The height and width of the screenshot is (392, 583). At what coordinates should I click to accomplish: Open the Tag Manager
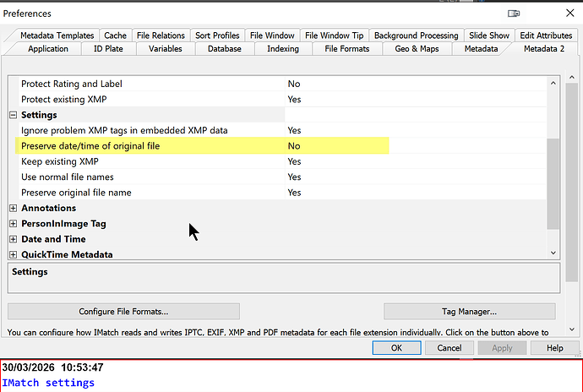469,312
